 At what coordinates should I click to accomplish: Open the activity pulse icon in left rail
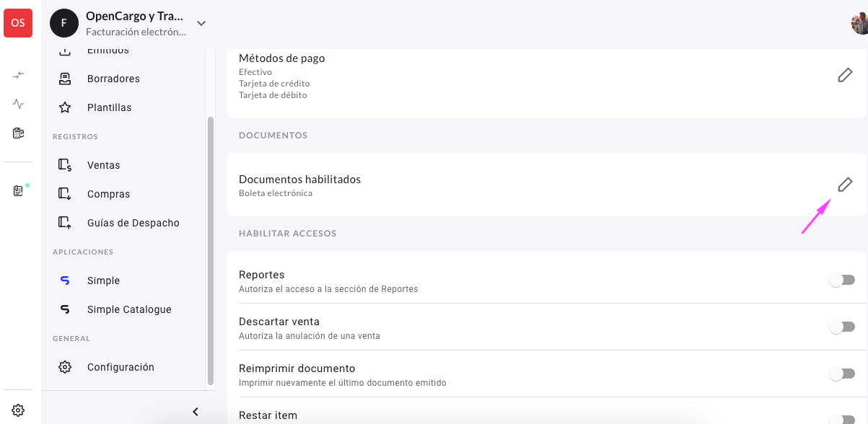[x=19, y=104]
